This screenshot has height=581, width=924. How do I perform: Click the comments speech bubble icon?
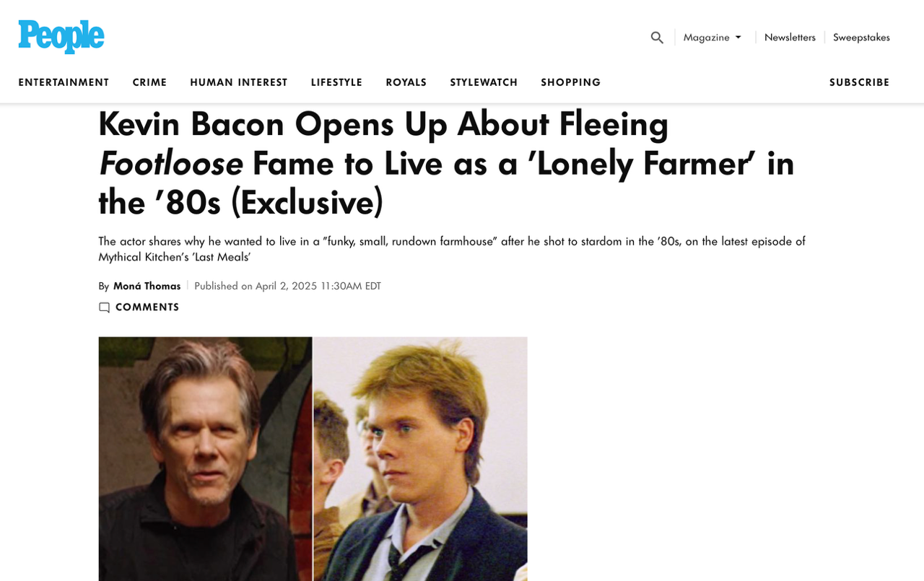(x=105, y=307)
